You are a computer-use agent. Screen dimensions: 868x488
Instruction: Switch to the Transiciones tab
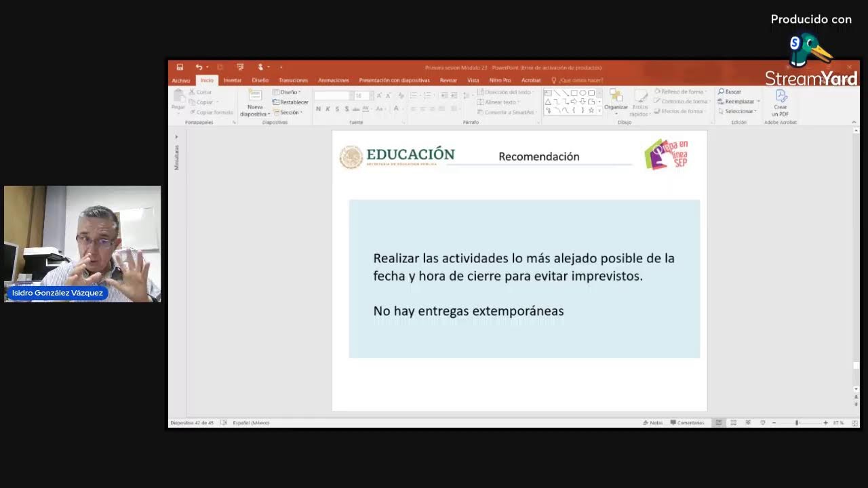(x=294, y=80)
